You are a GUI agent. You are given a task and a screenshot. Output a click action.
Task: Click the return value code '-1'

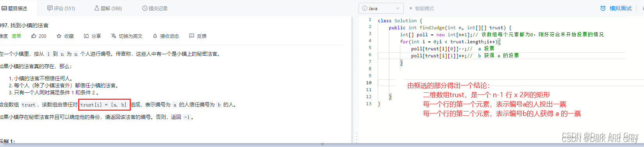click(x=187, y=117)
